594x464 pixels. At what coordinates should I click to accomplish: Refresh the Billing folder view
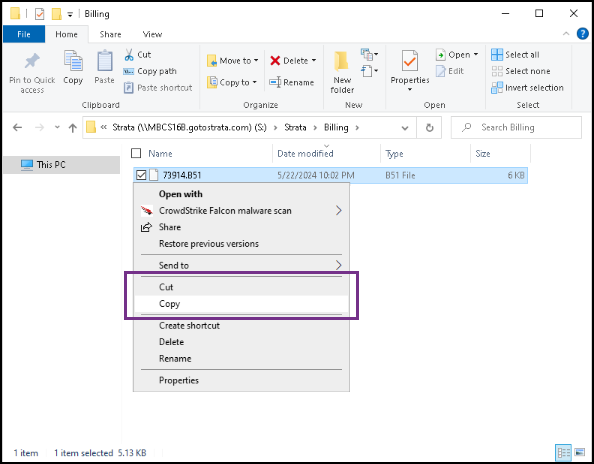pyautogui.click(x=429, y=128)
